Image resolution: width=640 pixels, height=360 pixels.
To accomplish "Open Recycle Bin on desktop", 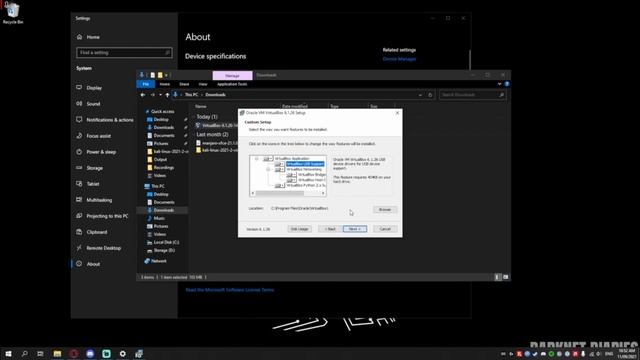I will tap(13, 13).
